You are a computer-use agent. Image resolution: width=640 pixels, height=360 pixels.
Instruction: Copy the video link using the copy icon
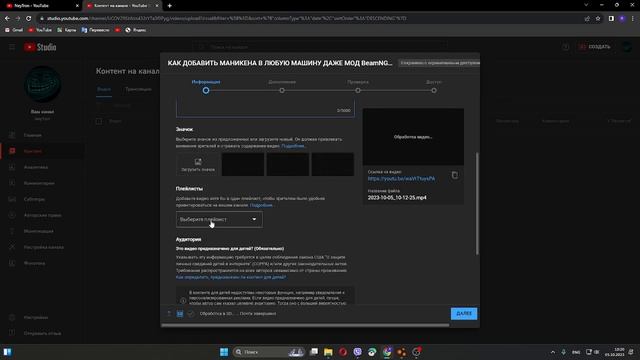tap(455, 175)
